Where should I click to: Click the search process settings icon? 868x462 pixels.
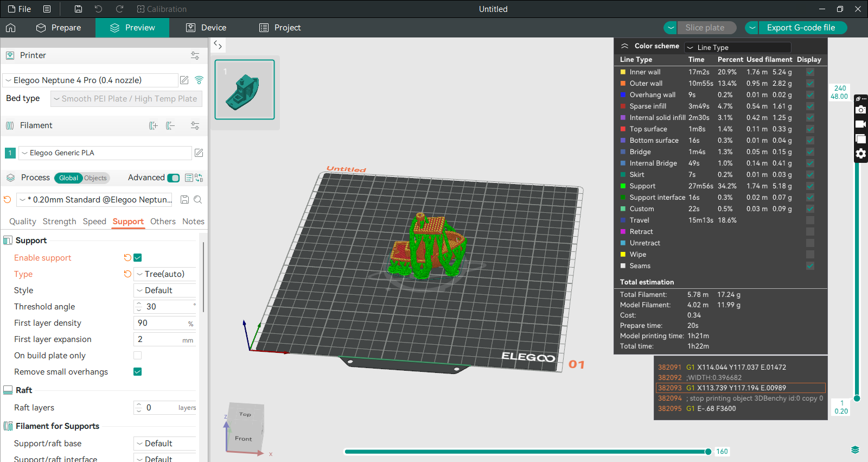(198, 200)
